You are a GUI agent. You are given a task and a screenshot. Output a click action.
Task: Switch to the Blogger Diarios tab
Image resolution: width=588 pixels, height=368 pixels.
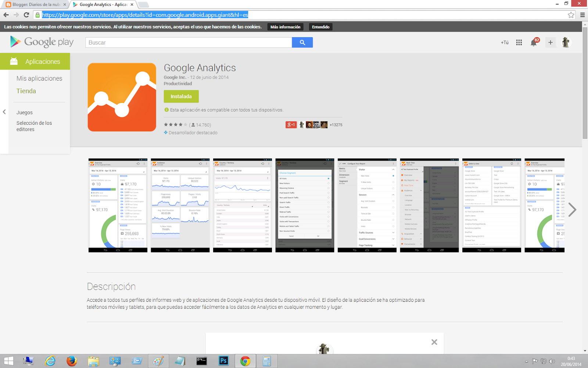pyautogui.click(x=36, y=4)
